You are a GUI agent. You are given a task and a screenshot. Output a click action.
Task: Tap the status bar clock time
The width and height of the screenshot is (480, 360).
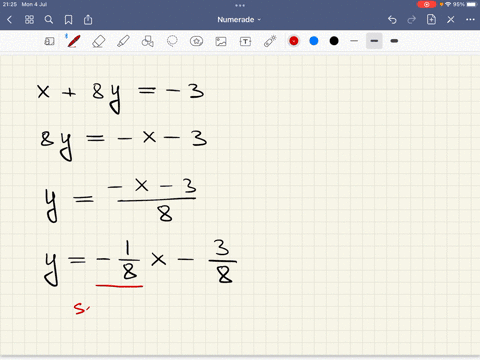(10, 4)
